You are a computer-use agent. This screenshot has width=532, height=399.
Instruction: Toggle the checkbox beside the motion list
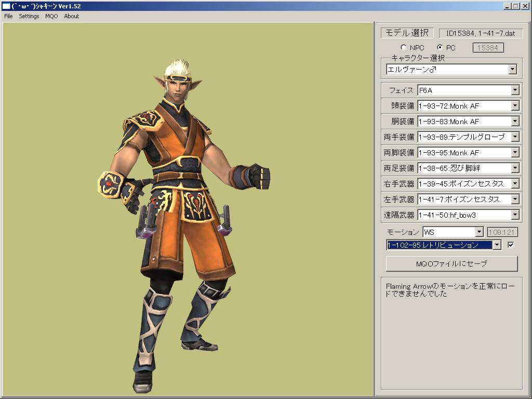[511, 245]
